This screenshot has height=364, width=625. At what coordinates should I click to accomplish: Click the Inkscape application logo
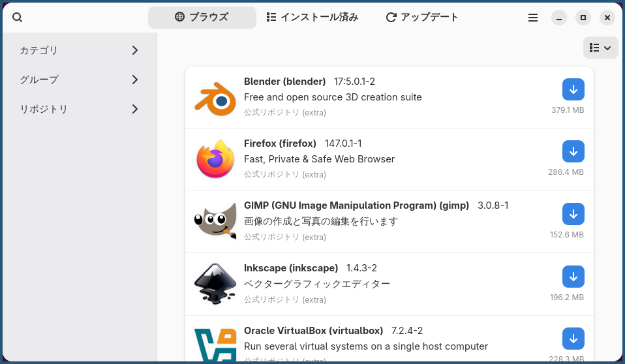coord(215,284)
